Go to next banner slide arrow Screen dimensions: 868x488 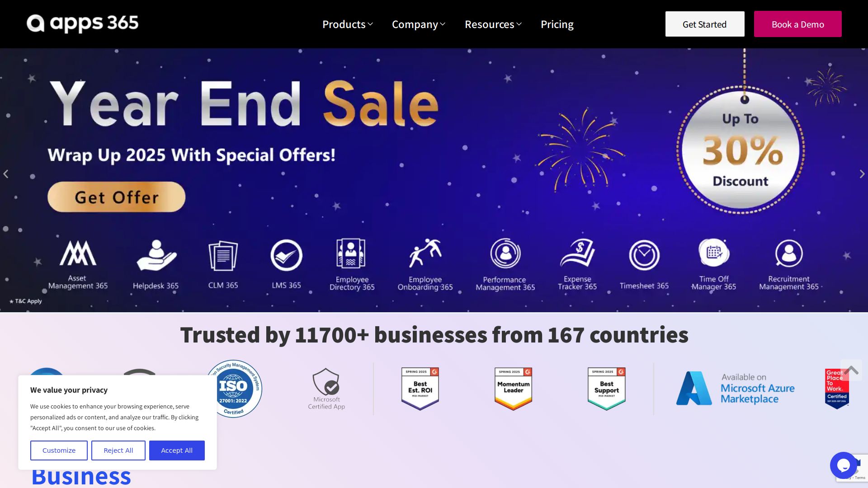click(x=862, y=174)
